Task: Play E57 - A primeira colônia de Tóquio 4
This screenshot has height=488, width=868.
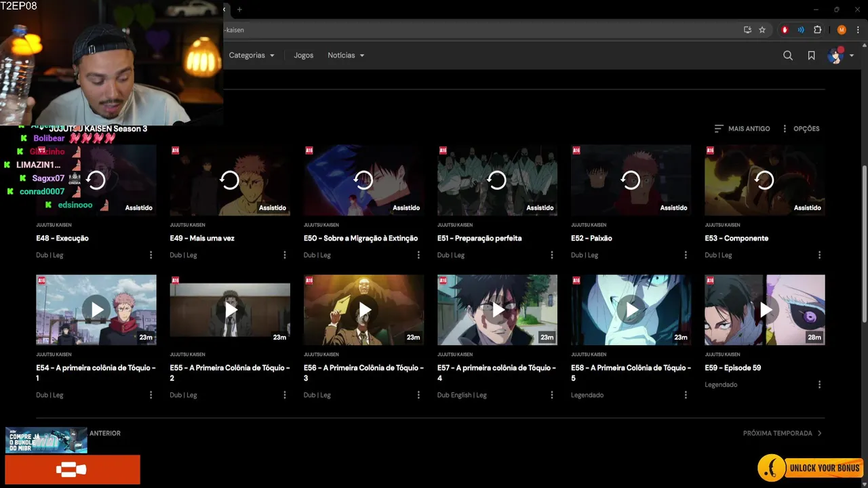Action: [x=497, y=310]
